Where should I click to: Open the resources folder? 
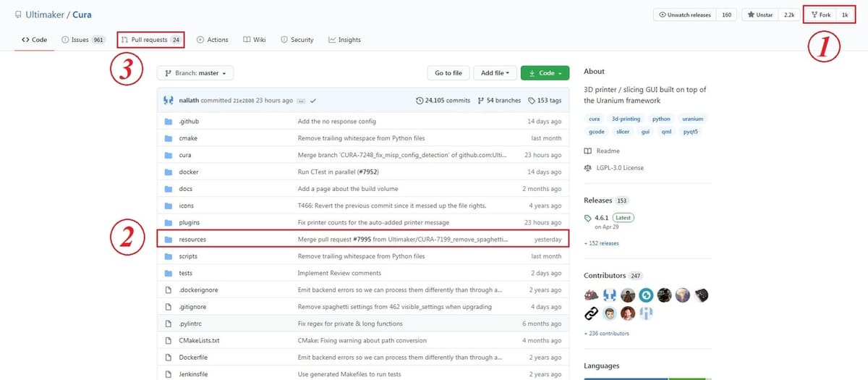(x=192, y=240)
